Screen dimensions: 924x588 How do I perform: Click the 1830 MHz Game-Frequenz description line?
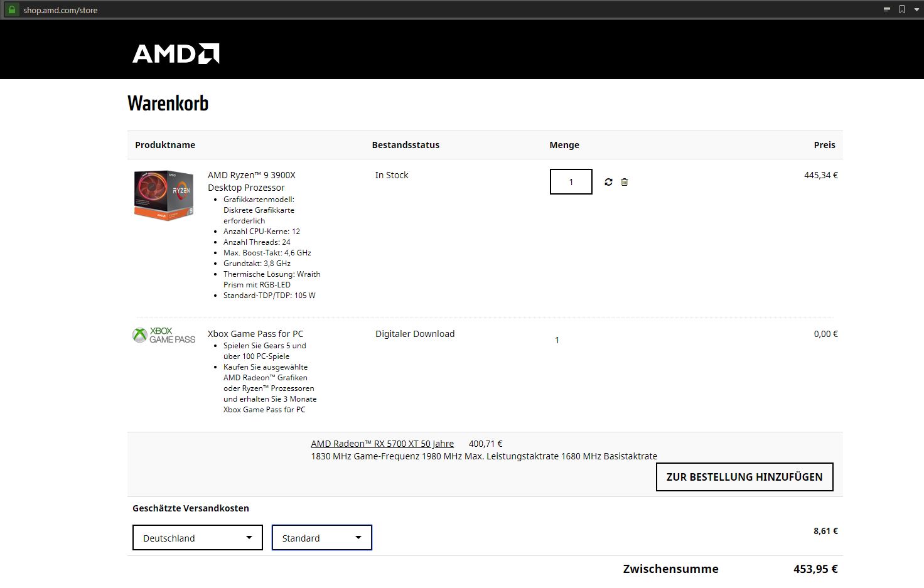[484, 456]
